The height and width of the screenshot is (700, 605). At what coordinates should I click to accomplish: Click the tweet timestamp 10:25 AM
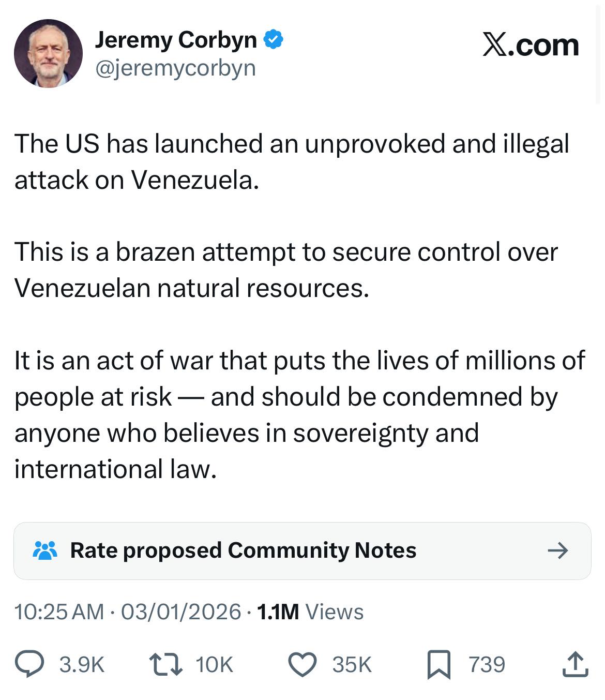[58, 613]
